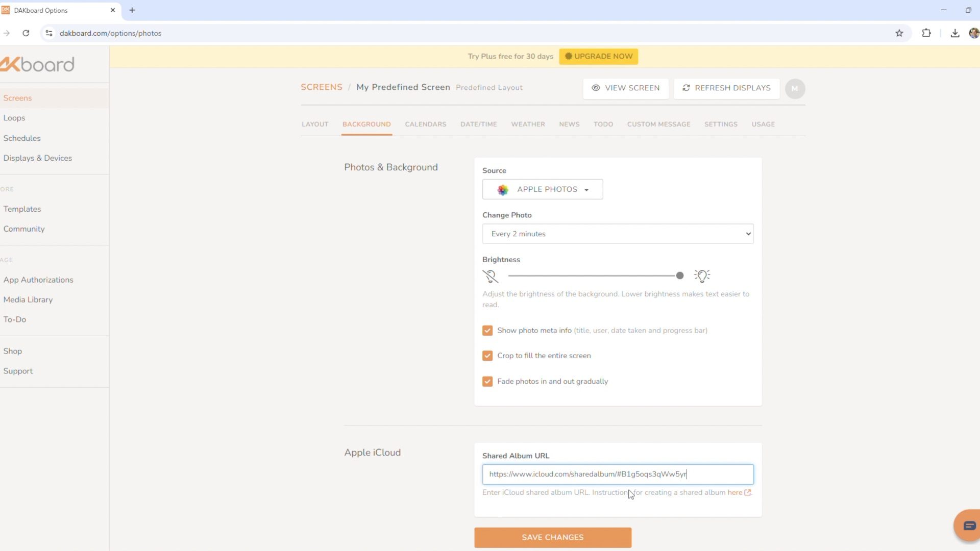Click the user avatar M icon
Screen dimensions: 980x551
coord(795,88)
